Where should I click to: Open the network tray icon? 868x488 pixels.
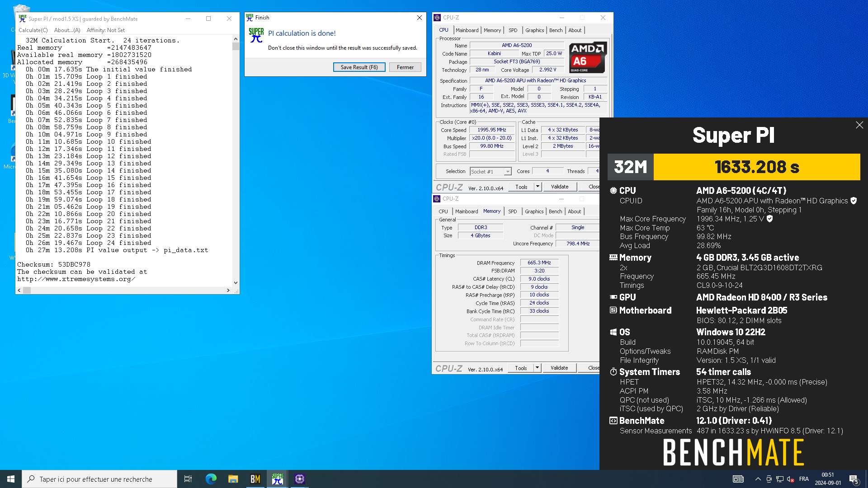tap(780, 479)
